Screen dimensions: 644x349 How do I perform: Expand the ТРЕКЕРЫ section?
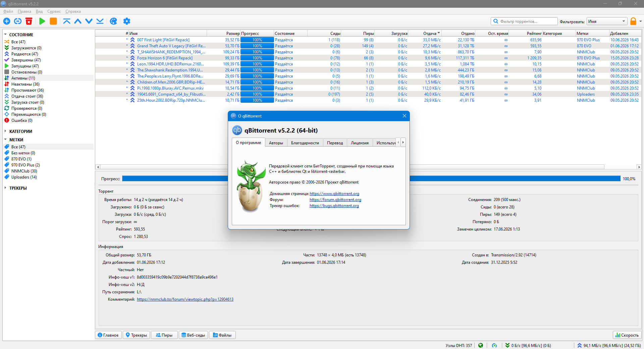[5, 188]
